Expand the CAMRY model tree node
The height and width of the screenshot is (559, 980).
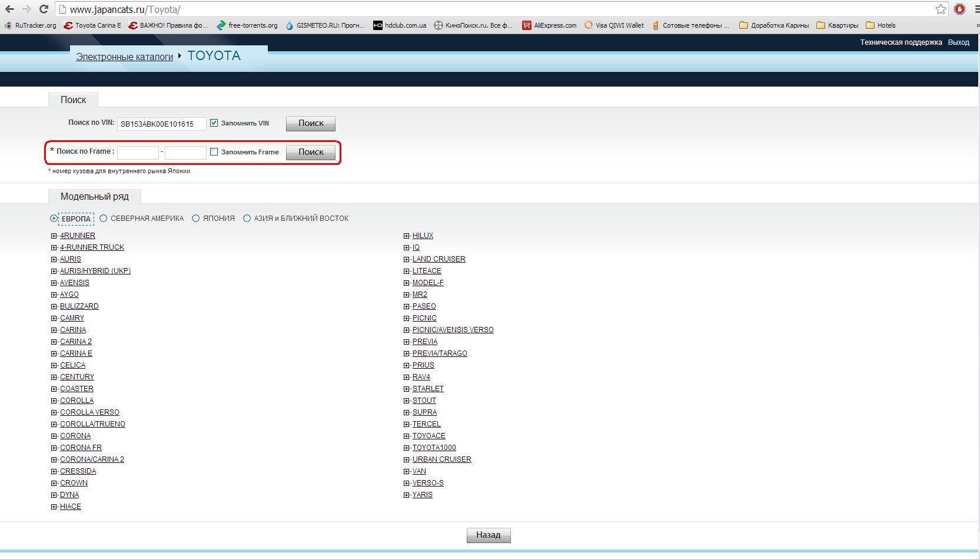[54, 318]
